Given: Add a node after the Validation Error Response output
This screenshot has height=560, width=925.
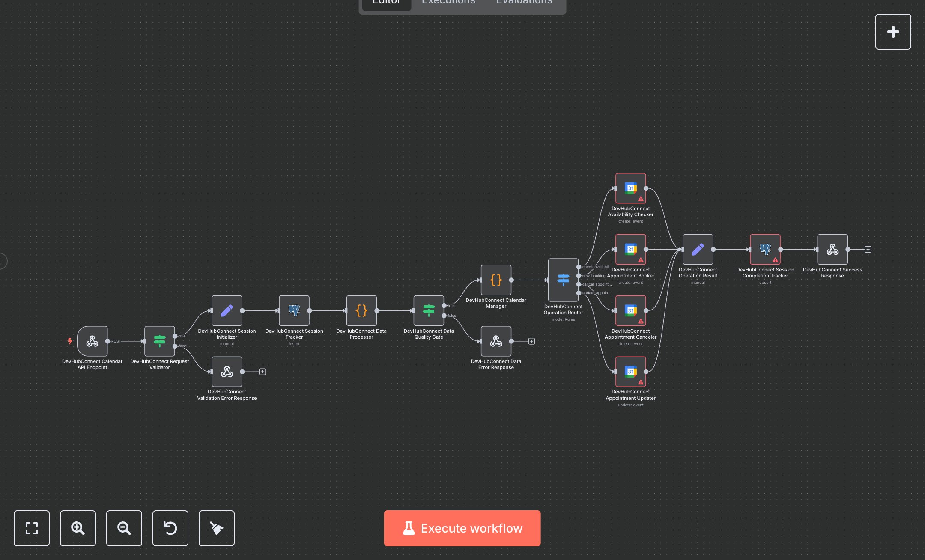Looking at the screenshot, I should (263, 372).
